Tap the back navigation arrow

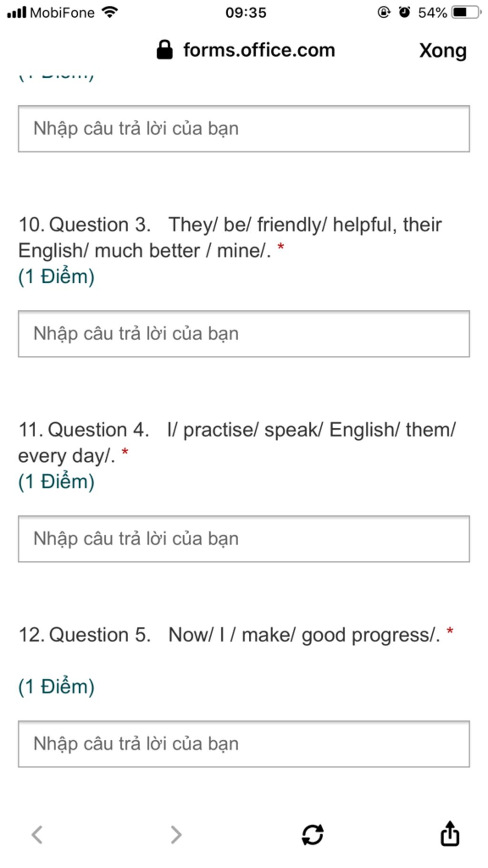click(x=37, y=835)
